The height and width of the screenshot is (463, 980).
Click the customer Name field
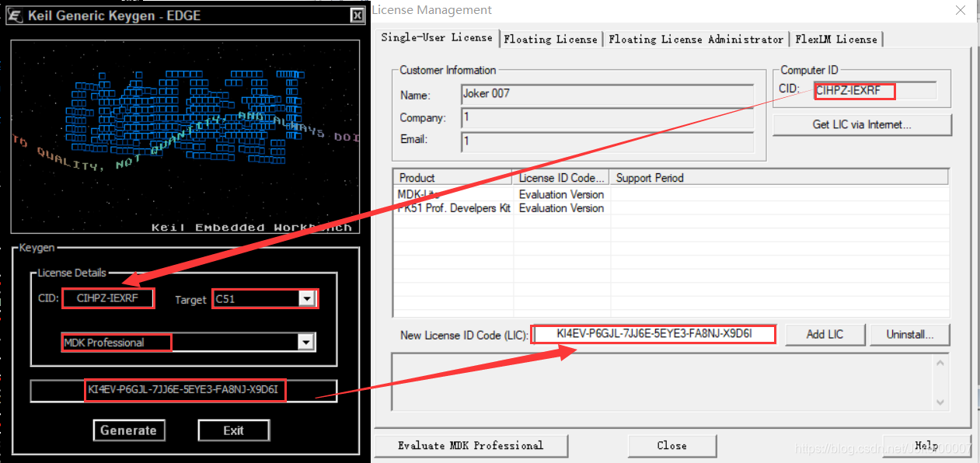tap(607, 94)
